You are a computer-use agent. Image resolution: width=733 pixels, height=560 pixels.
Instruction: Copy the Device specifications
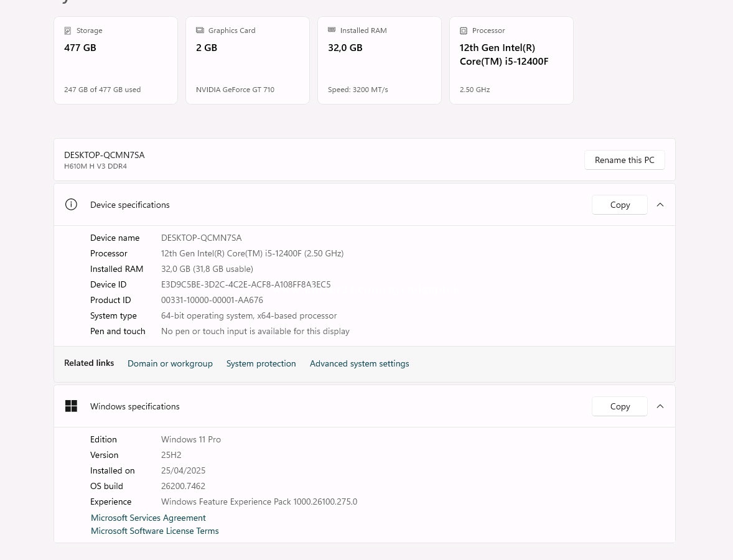coord(620,205)
